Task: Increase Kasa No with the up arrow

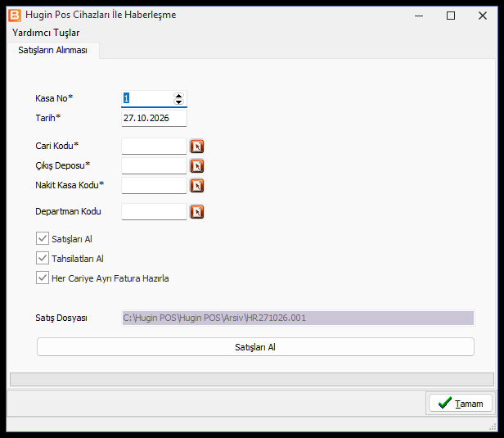Action: point(178,96)
